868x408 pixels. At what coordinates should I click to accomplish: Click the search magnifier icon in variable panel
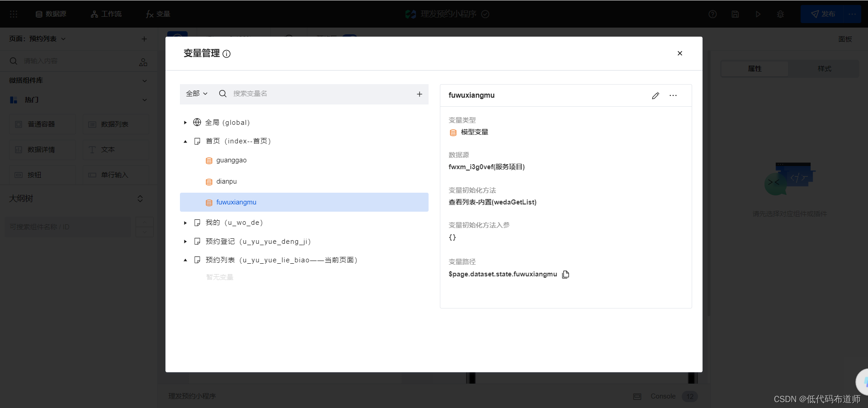(x=222, y=94)
